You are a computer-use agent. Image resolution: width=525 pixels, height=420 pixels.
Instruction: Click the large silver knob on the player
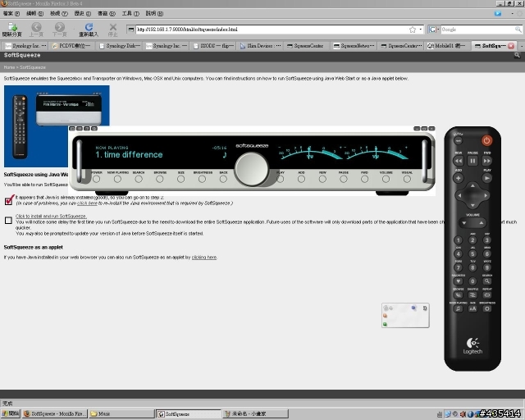(x=252, y=169)
